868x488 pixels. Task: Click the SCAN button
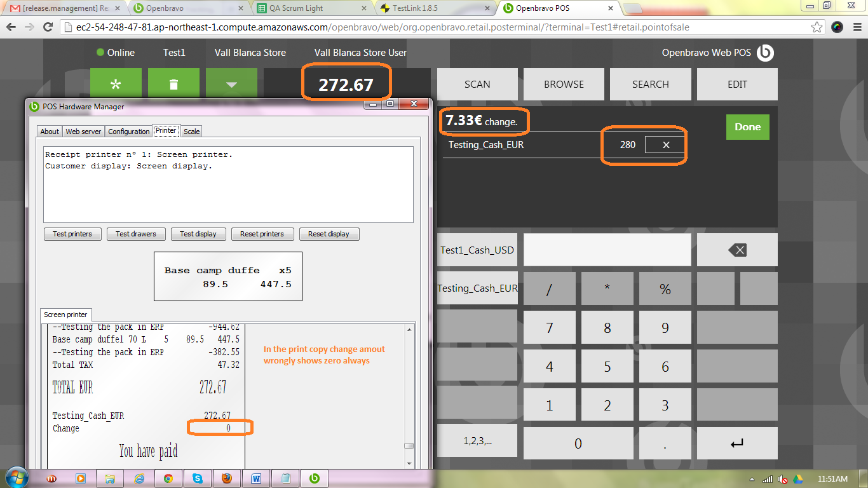[x=477, y=84]
